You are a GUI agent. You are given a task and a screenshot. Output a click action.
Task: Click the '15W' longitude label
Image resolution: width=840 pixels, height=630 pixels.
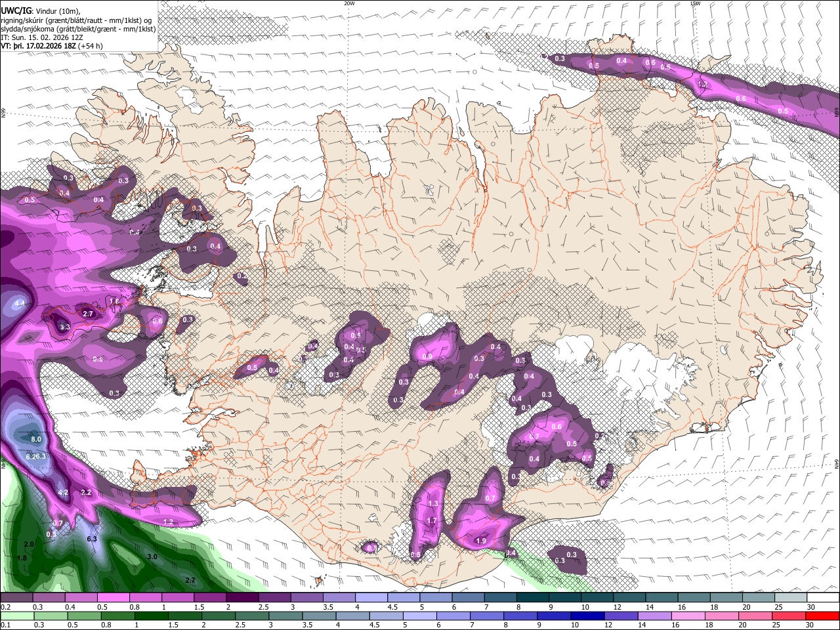(x=695, y=3)
